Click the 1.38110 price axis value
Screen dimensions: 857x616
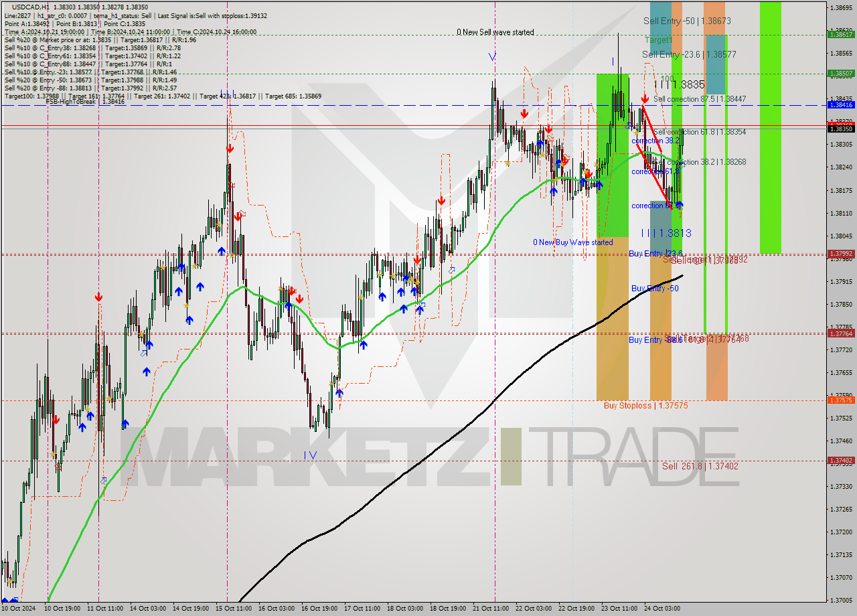841,214
